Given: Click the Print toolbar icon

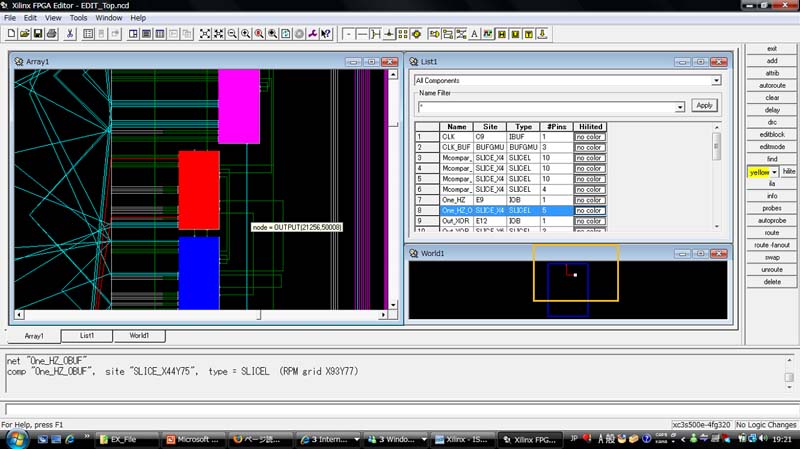Looking at the screenshot, I should (52, 34).
